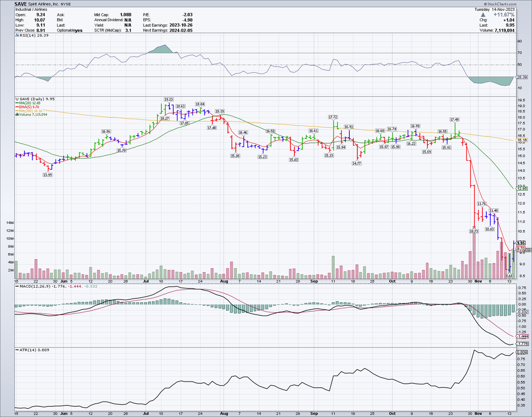
Task: Click the 0.809 ATR axis flag
Action: (x=523, y=352)
